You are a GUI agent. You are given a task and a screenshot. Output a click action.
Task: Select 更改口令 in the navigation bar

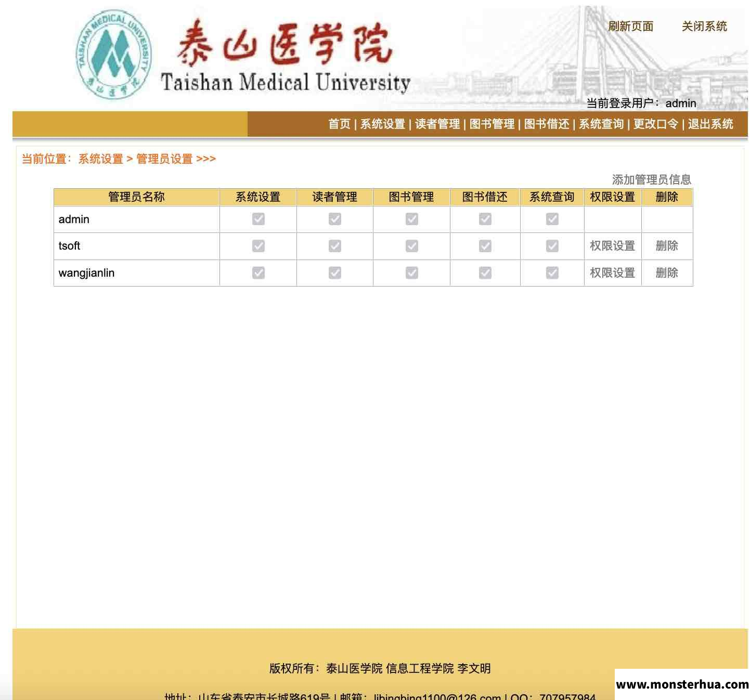[x=656, y=124]
